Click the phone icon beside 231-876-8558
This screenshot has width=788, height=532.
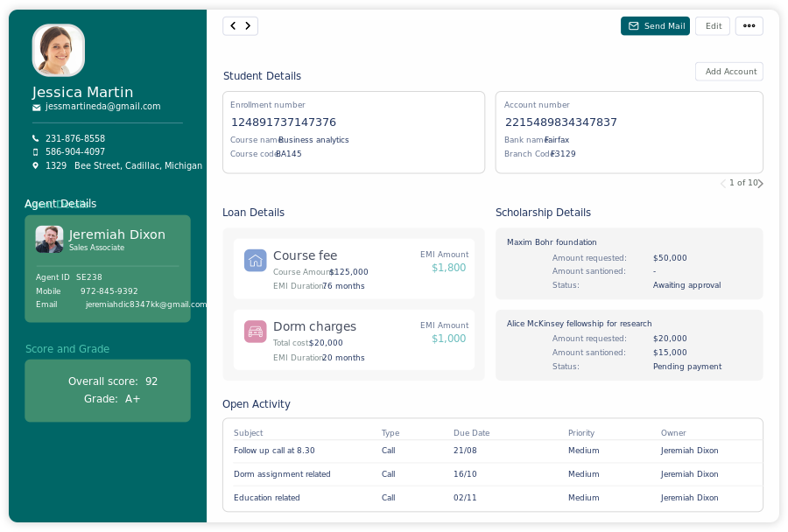[36, 139]
